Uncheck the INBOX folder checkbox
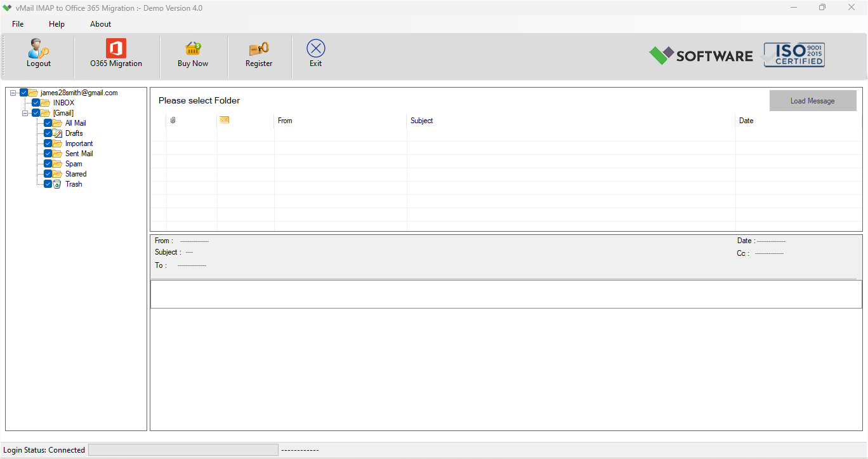This screenshot has height=459, width=868. pyautogui.click(x=36, y=103)
